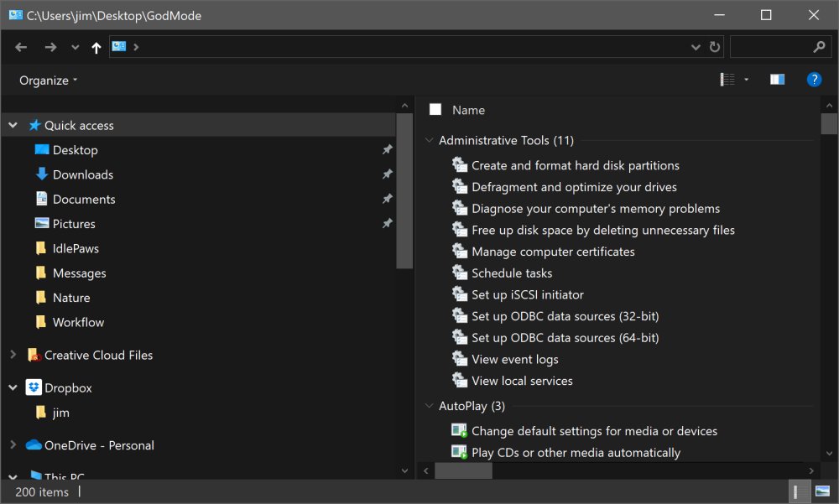This screenshot has height=504, width=839.
Task: Open the Dropbox folder in sidebar
Action: point(68,388)
